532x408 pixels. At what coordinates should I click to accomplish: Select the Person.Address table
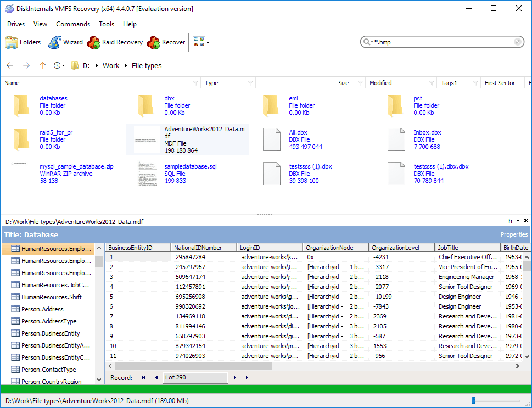point(42,309)
